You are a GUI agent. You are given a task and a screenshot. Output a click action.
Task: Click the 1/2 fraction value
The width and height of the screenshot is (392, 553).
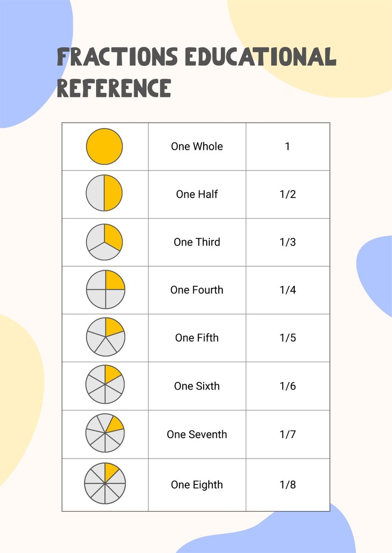point(288,194)
